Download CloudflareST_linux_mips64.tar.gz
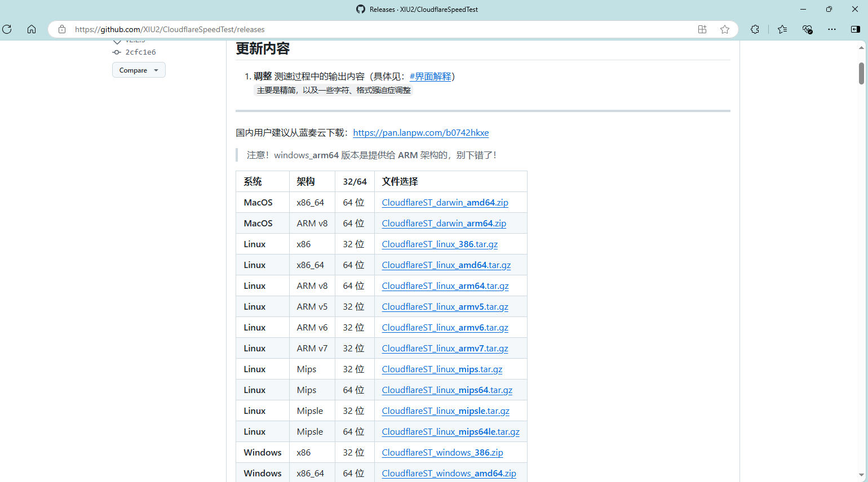The width and height of the screenshot is (868, 482). [447, 390]
